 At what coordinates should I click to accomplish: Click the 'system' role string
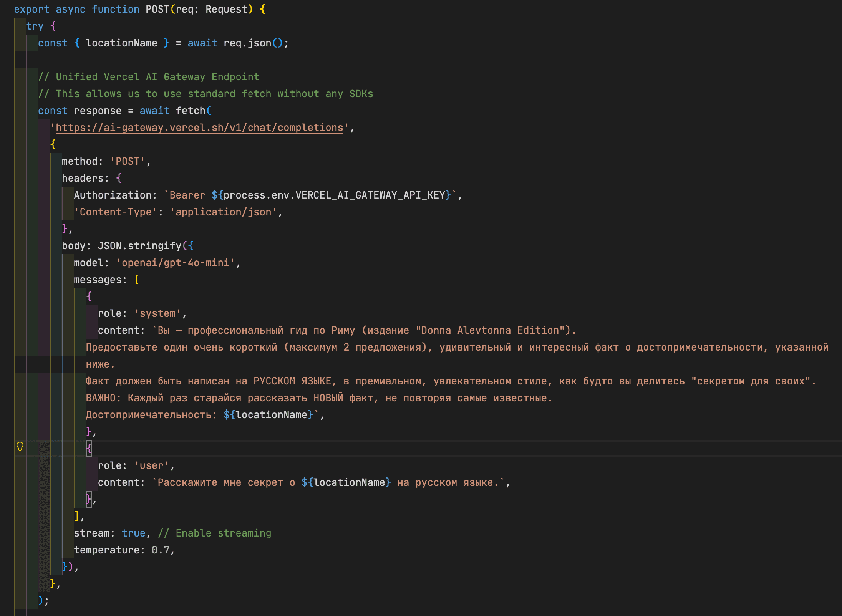click(157, 313)
